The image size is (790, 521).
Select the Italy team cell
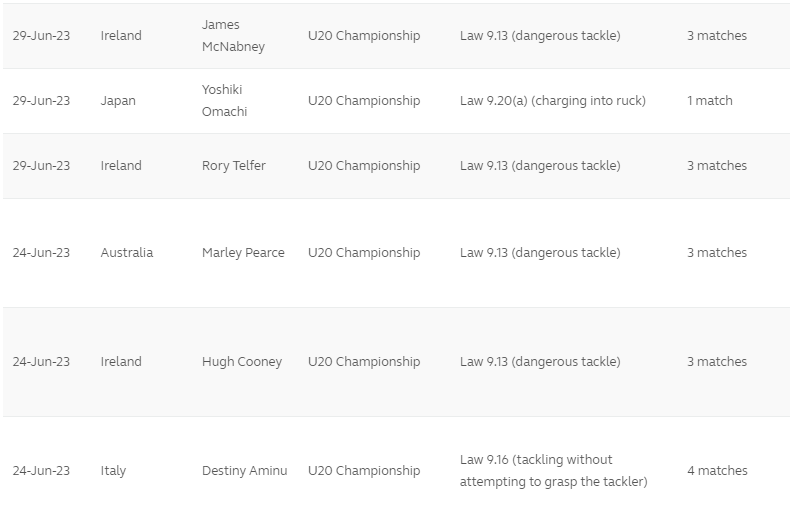point(113,471)
